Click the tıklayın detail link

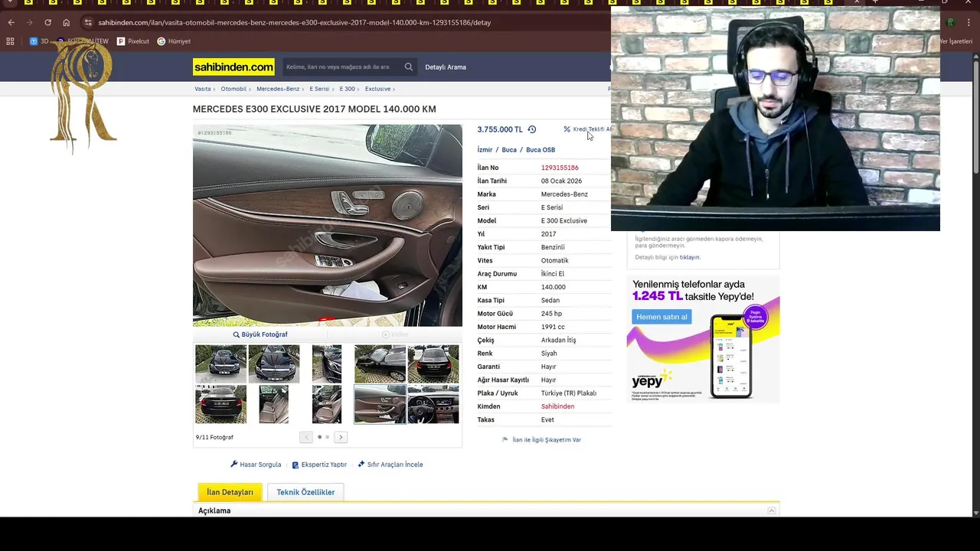[x=689, y=257]
